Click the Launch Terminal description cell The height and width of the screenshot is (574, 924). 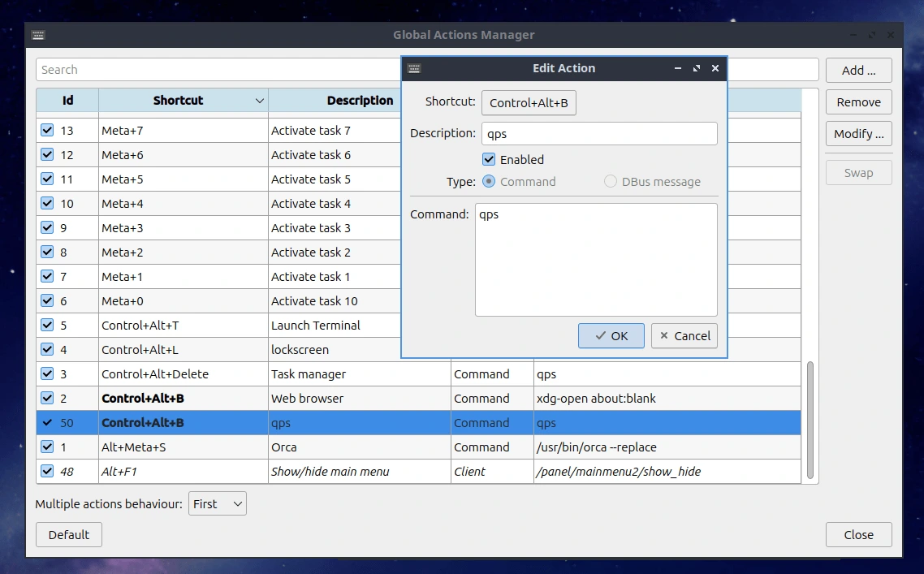335,326
